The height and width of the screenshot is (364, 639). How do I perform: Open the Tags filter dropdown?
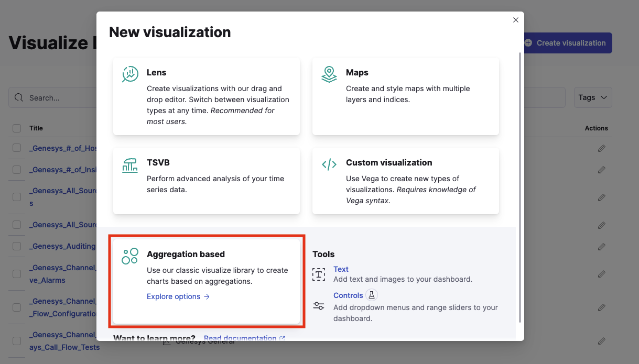[x=593, y=97]
